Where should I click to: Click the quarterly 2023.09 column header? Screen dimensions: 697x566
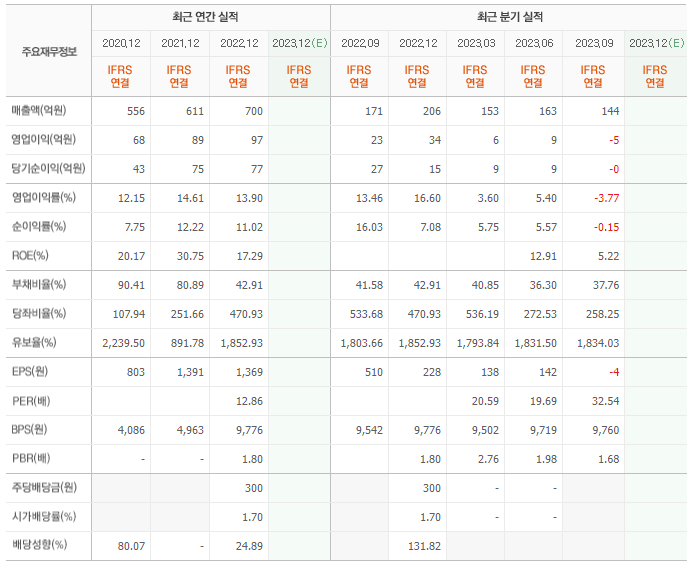coord(594,43)
